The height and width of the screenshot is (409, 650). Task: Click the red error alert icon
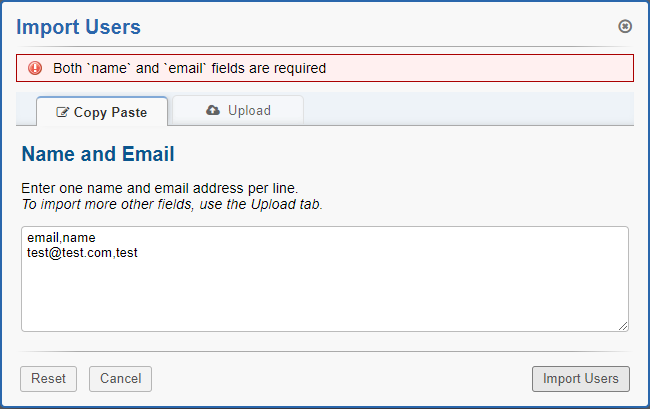coord(35,69)
